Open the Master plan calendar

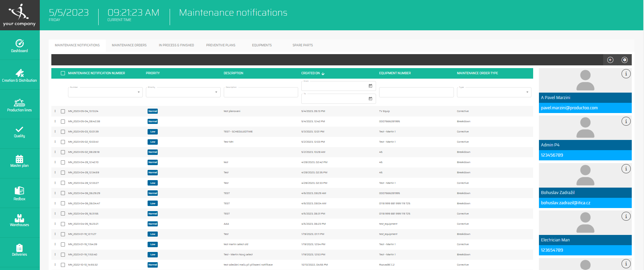pyautogui.click(x=19, y=161)
